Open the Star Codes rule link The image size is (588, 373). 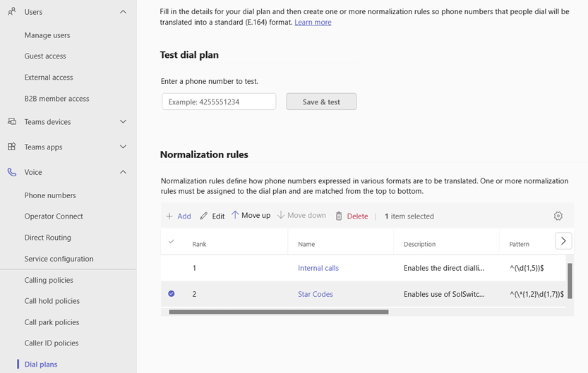click(316, 294)
